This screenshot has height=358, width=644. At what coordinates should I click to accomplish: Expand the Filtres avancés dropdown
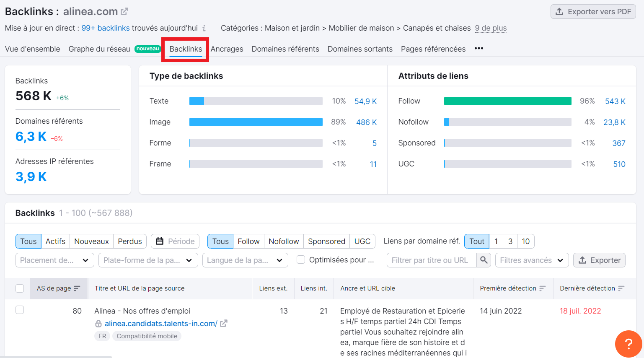532,260
